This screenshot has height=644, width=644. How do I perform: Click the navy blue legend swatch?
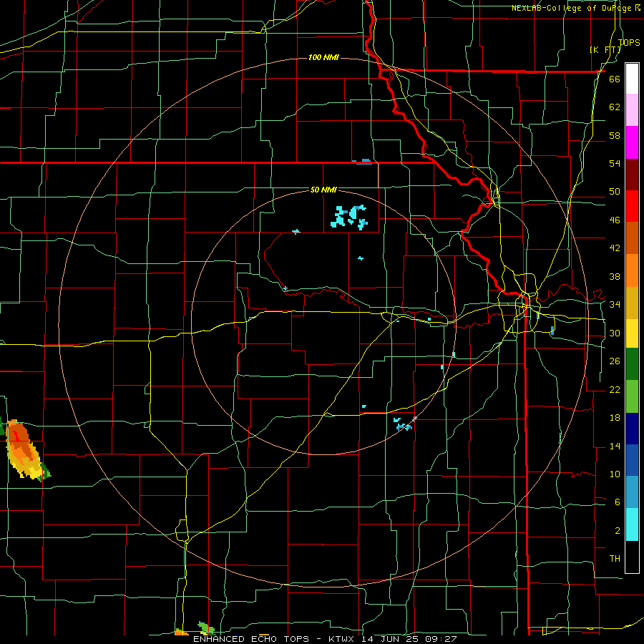point(632,429)
